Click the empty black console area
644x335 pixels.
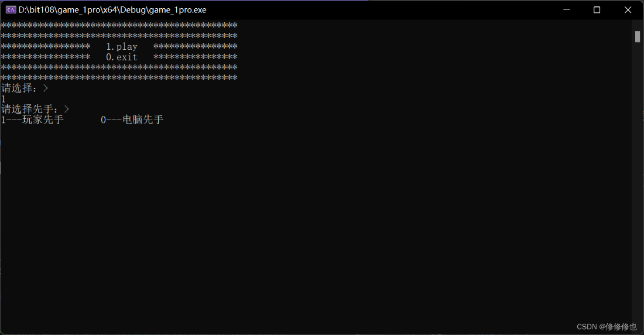(316, 223)
